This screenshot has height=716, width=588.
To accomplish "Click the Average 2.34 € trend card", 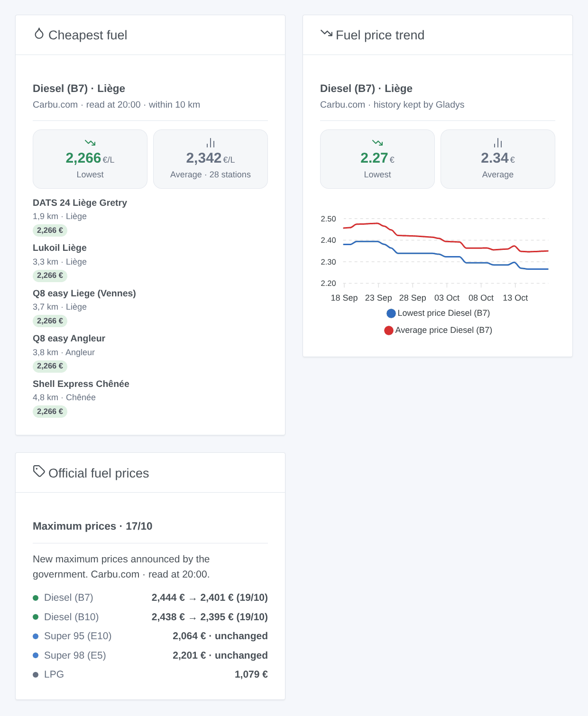I will 498,159.
